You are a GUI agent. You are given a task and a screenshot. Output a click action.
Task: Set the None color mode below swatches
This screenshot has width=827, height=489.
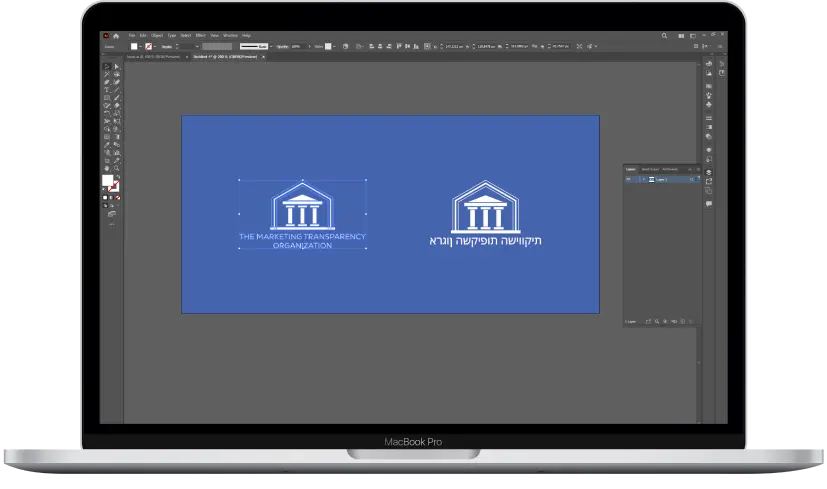pyautogui.click(x=116, y=198)
